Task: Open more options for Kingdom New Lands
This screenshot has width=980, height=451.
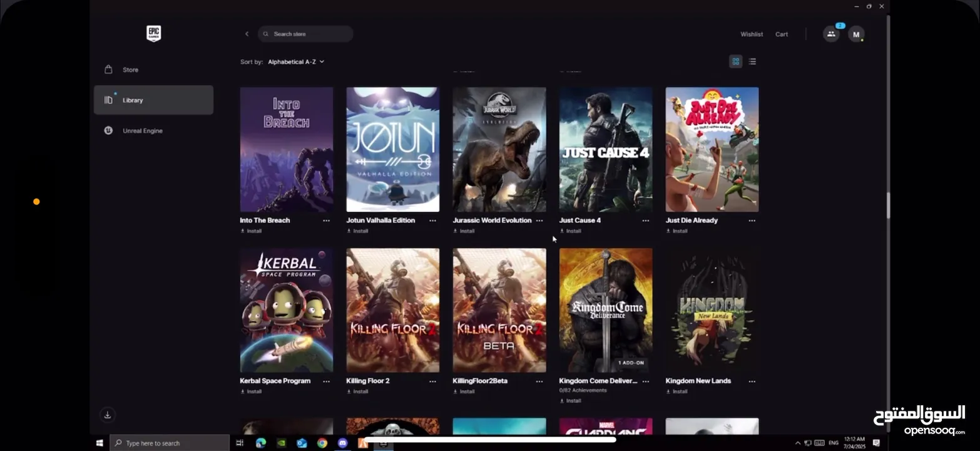Action: click(752, 381)
